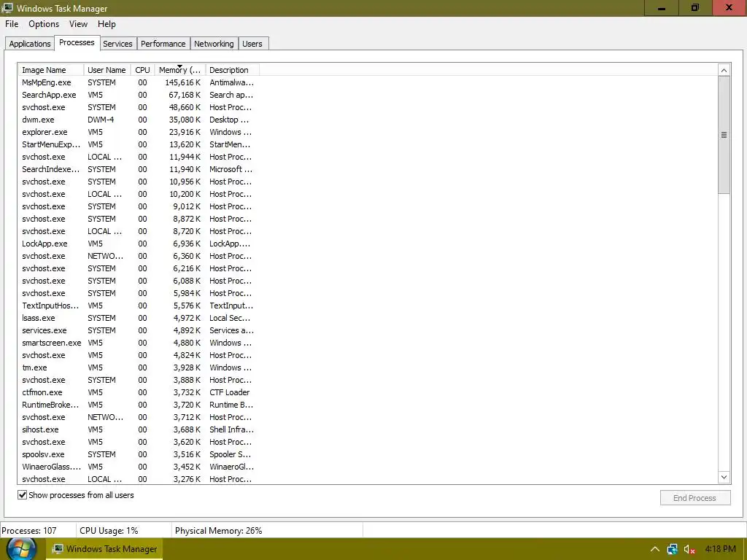The width and height of the screenshot is (747, 560).
Task: Select the MsMpEng.exe process
Action: pos(138,82)
